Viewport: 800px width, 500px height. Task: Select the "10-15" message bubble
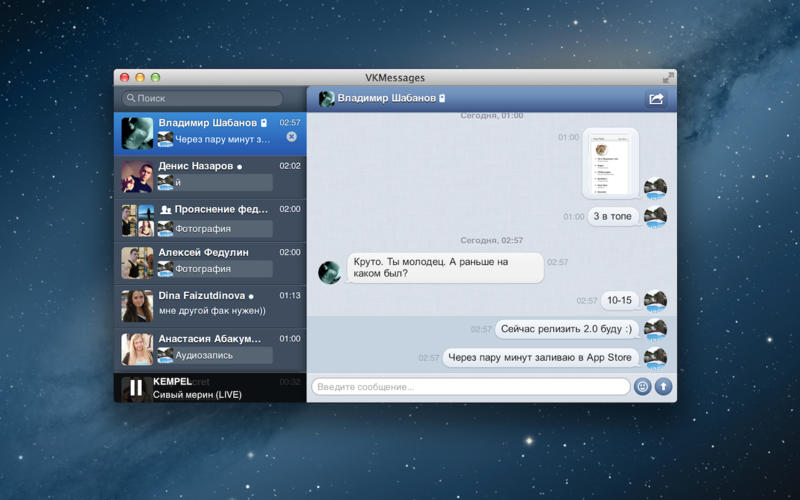pyautogui.click(x=619, y=300)
